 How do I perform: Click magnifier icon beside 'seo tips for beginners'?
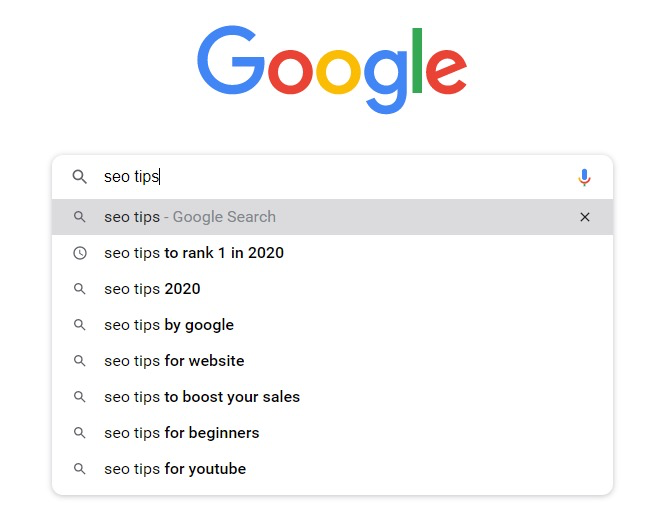click(79, 433)
